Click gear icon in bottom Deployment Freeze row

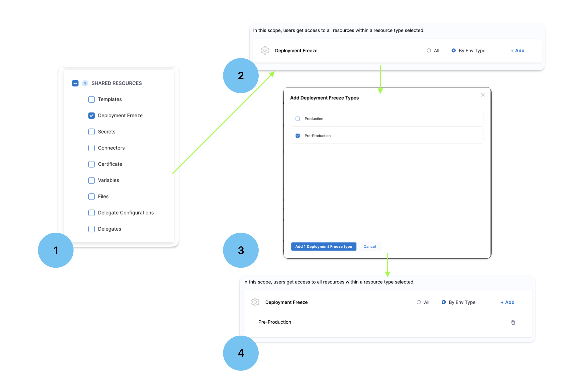pyautogui.click(x=255, y=302)
